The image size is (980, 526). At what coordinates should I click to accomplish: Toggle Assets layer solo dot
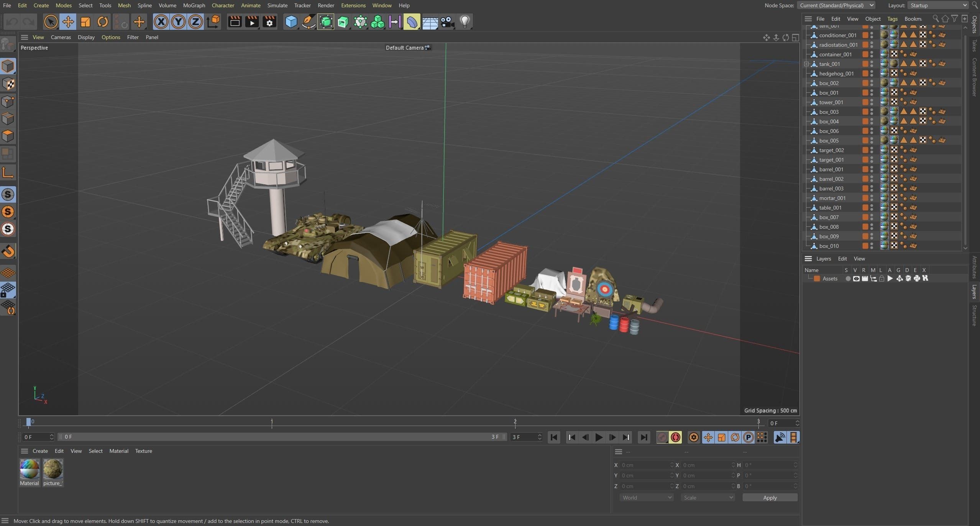pos(848,279)
